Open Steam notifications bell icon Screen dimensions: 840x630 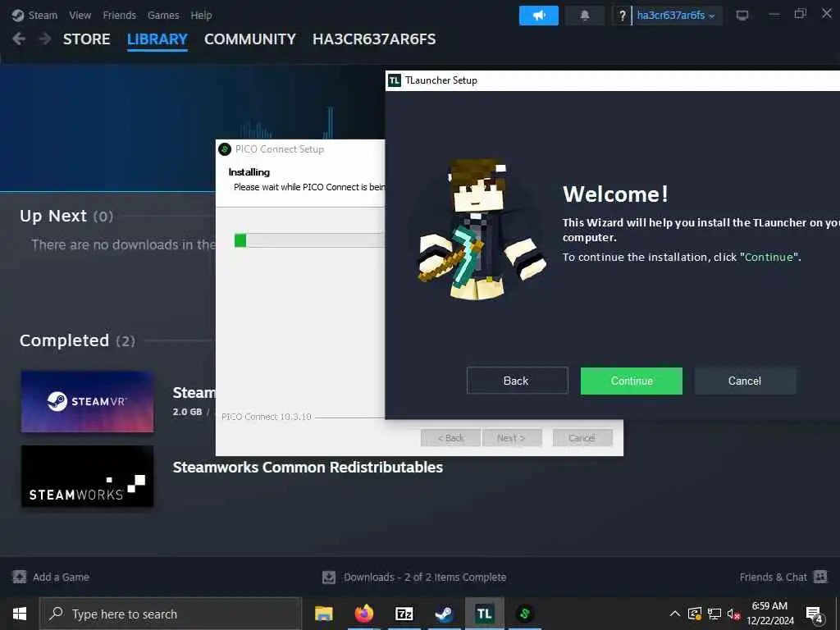pyautogui.click(x=585, y=16)
